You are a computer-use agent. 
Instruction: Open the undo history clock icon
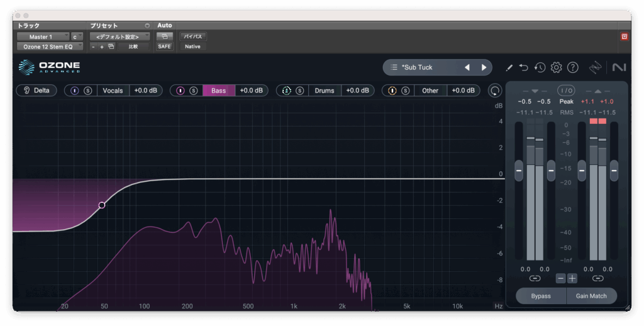tap(540, 67)
